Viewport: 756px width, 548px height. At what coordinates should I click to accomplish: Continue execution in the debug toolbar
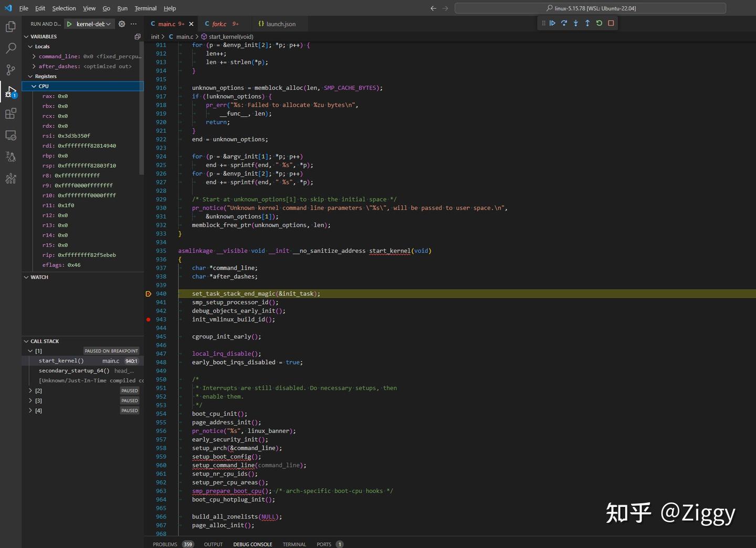pyautogui.click(x=552, y=23)
